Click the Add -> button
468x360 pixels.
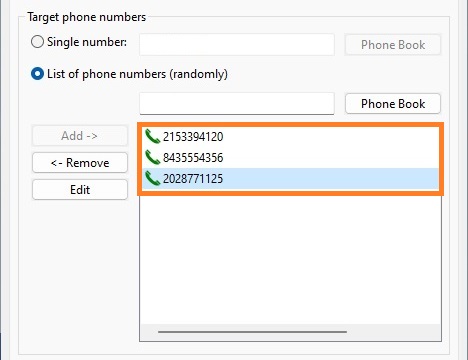click(80, 136)
